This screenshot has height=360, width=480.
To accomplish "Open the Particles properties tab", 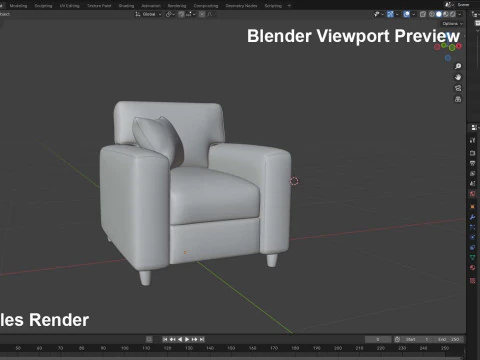I will click(x=472, y=227).
